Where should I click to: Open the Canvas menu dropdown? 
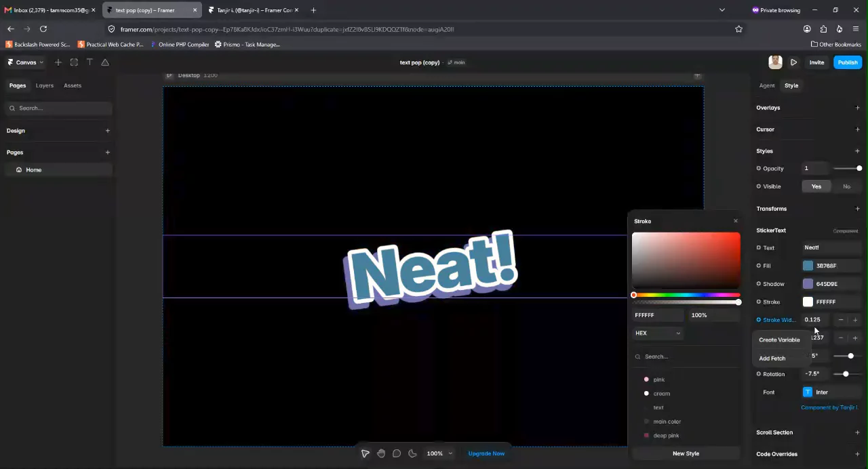point(26,62)
